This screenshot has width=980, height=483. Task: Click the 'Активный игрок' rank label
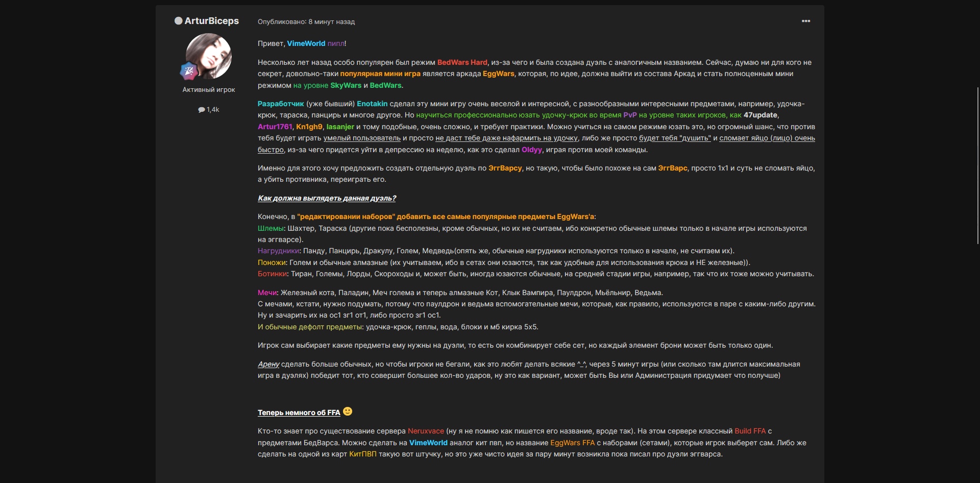(209, 90)
